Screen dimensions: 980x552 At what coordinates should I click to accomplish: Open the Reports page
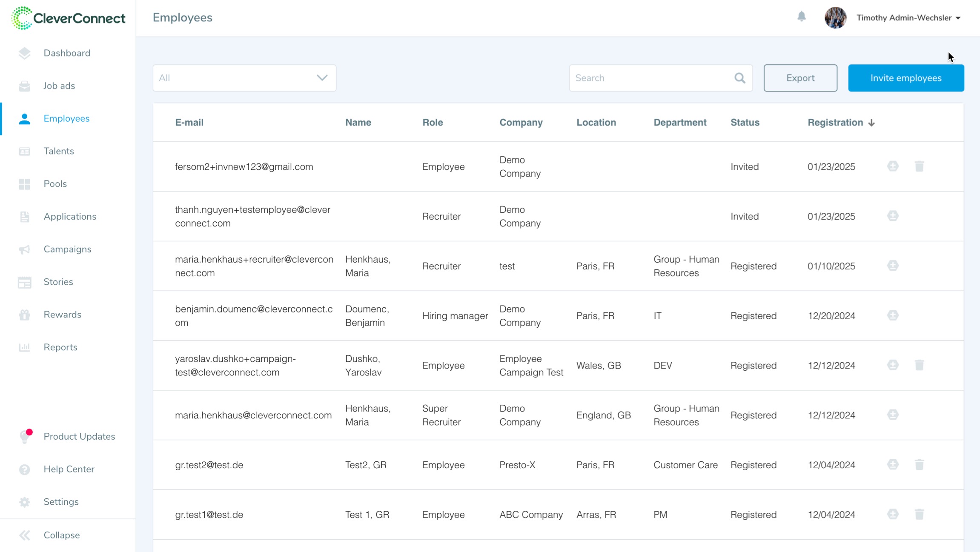pos(60,347)
